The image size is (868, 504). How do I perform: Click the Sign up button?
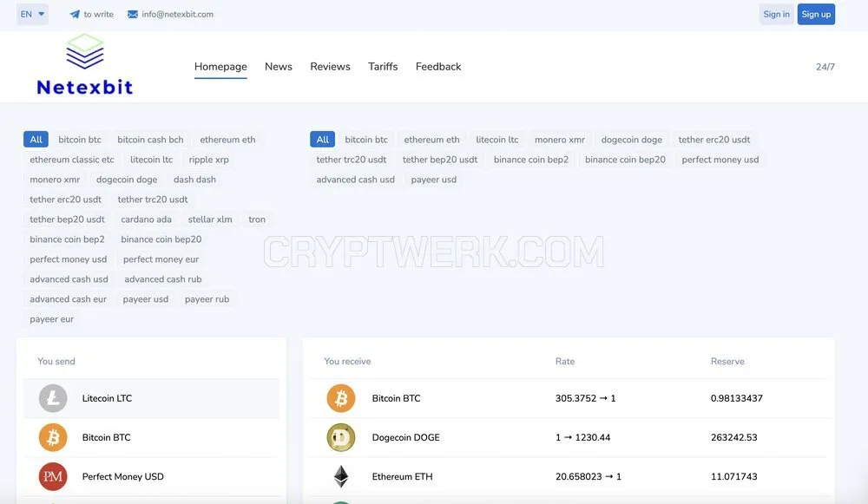tap(816, 15)
